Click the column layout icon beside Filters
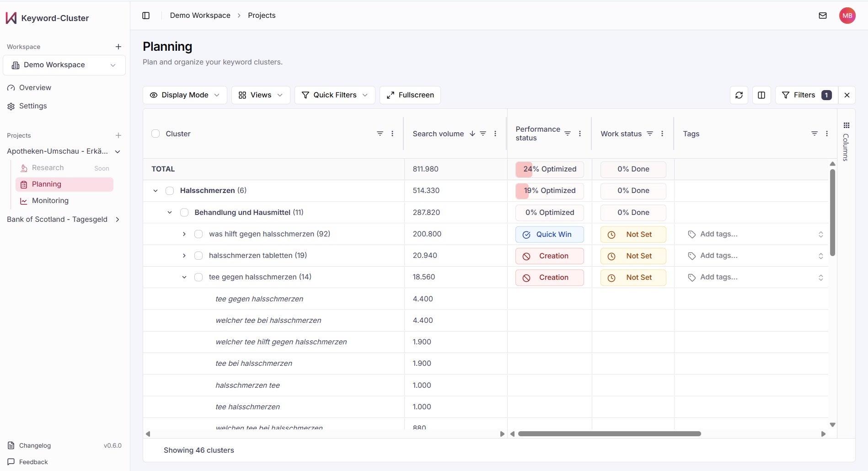This screenshot has height=471, width=868. tap(761, 95)
